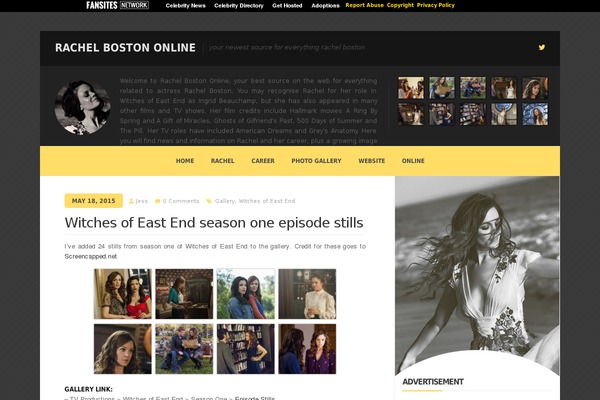Click the GALLERY LINK: label

pos(88,389)
